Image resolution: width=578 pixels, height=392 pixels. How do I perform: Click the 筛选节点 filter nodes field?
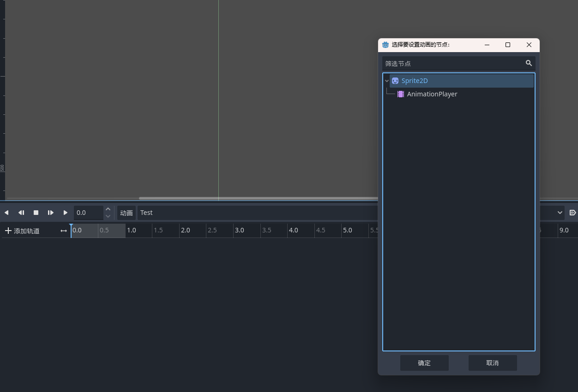point(458,63)
